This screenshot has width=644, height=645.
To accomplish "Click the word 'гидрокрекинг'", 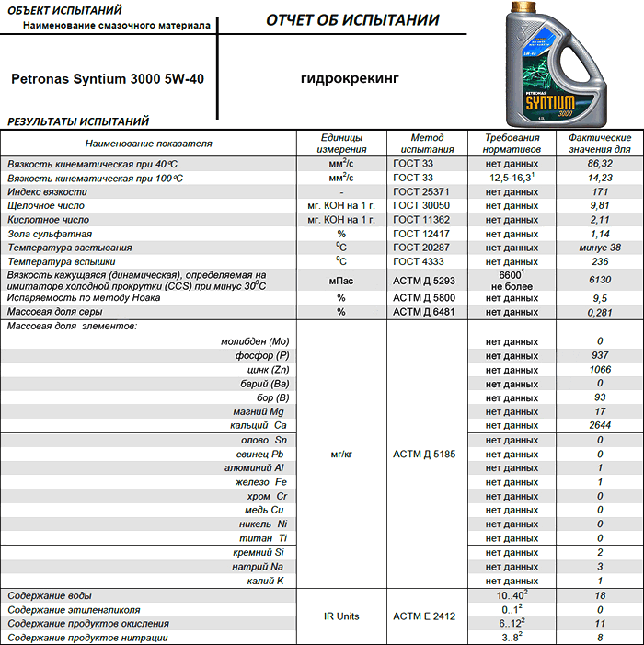I will point(350,77).
